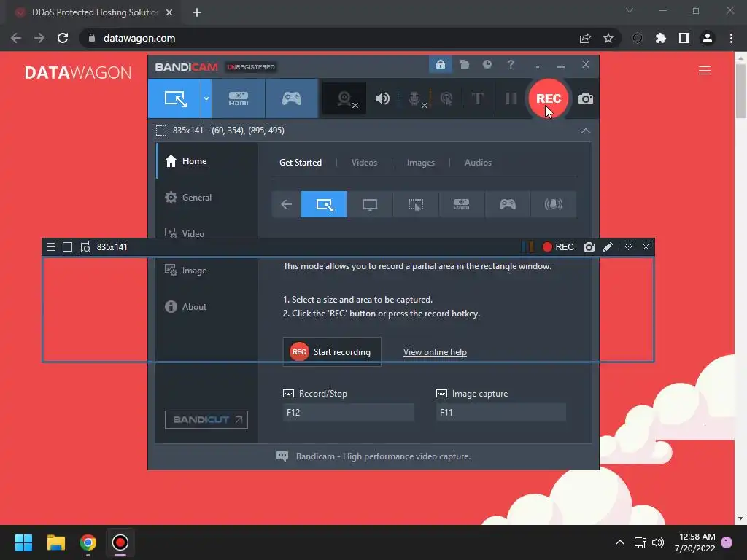The image size is (747, 560).
Task: Select Bandicam screen recording mode button
Action: 174,98
